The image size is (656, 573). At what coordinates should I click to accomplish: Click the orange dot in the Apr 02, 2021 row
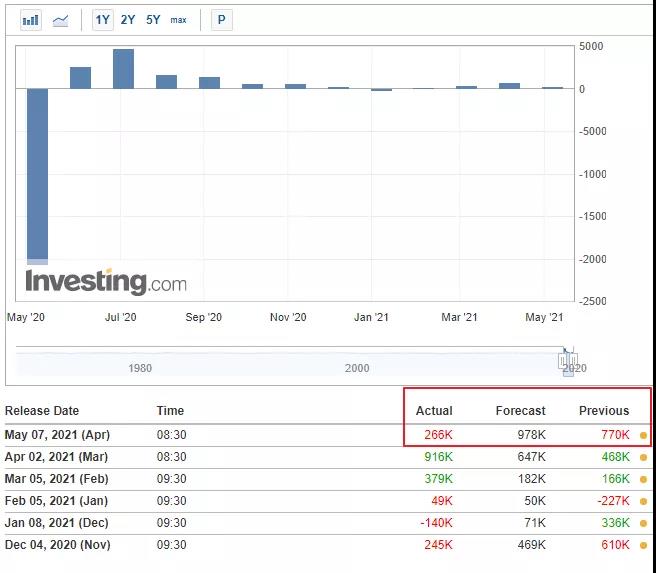(x=643, y=457)
